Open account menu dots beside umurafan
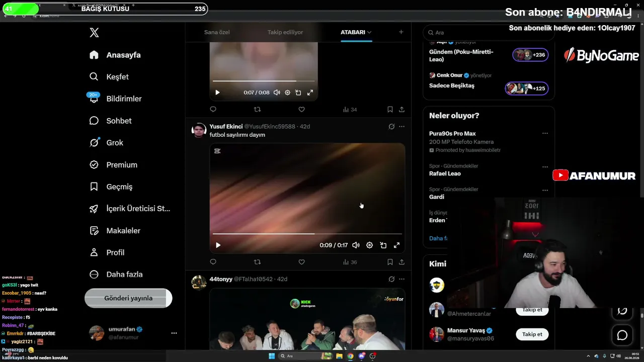The image size is (644, 362). pos(174,333)
